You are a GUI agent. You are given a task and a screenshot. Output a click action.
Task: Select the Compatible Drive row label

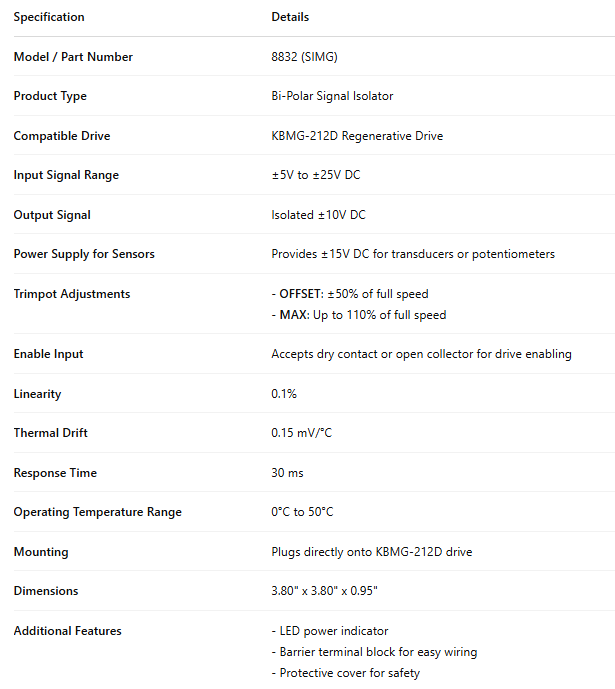(x=62, y=136)
